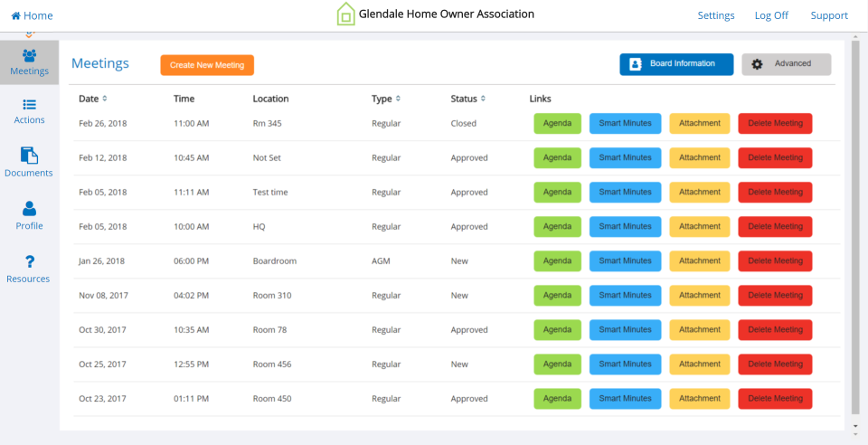The width and height of the screenshot is (868, 445).
Task: Open Profile person icon in sidebar
Action: coord(29,209)
